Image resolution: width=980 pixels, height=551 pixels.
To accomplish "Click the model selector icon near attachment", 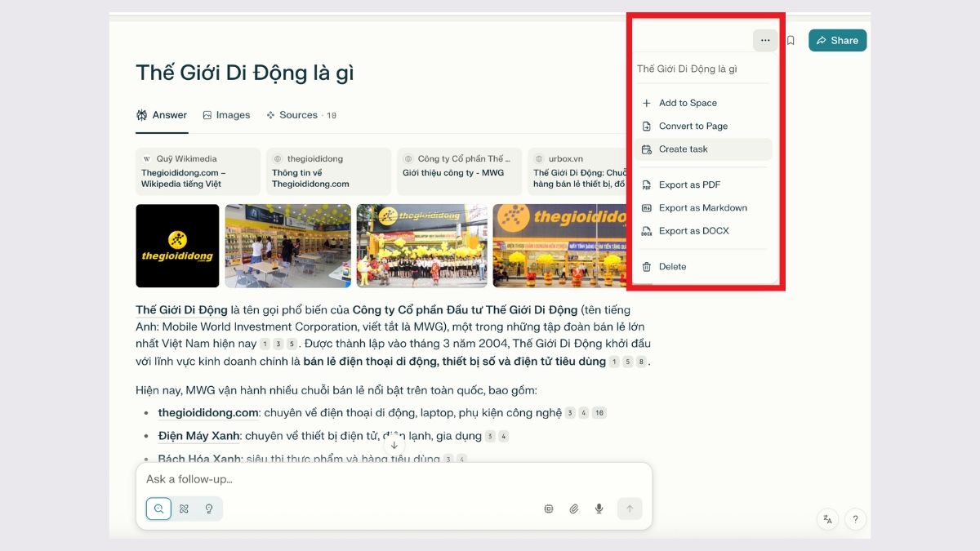I will pos(548,509).
